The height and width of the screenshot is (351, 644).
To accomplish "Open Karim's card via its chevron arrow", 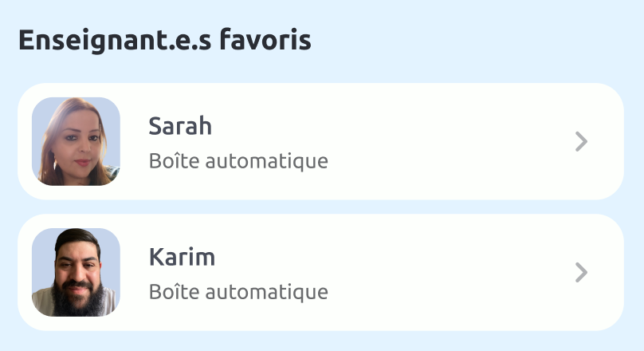I will (x=581, y=273).
